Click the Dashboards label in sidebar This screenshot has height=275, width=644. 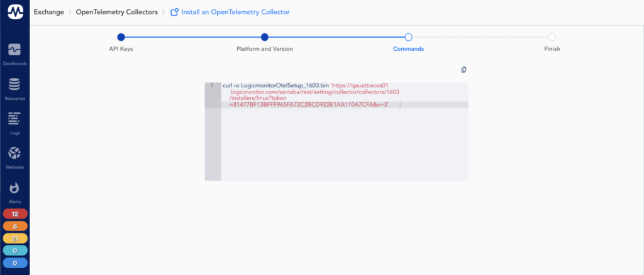click(x=15, y=63)
